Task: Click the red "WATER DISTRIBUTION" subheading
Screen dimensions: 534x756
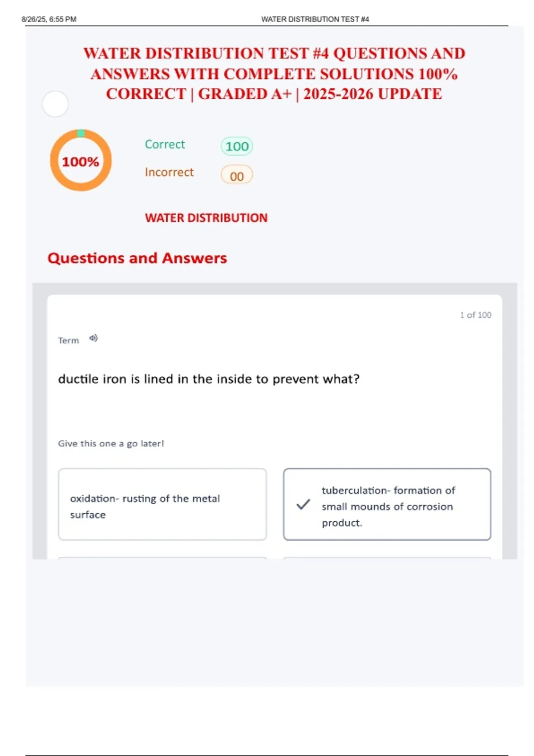Action: [x=206, y=218]
